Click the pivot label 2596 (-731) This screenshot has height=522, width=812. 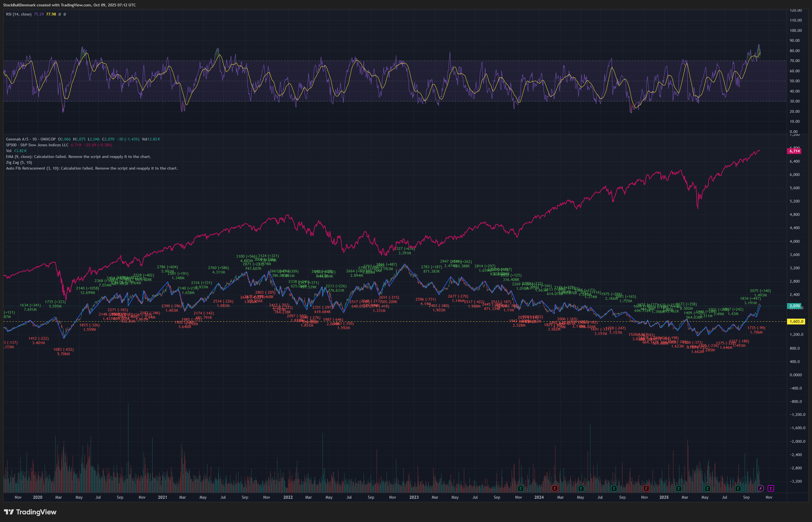(425, 299)
